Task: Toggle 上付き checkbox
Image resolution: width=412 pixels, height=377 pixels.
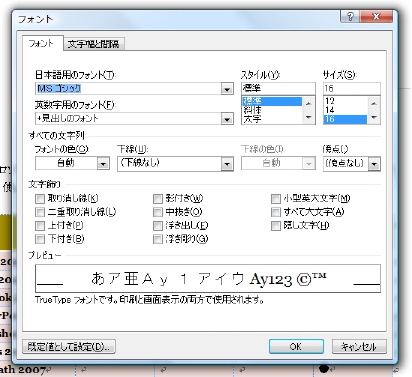Action: [40, 226]
